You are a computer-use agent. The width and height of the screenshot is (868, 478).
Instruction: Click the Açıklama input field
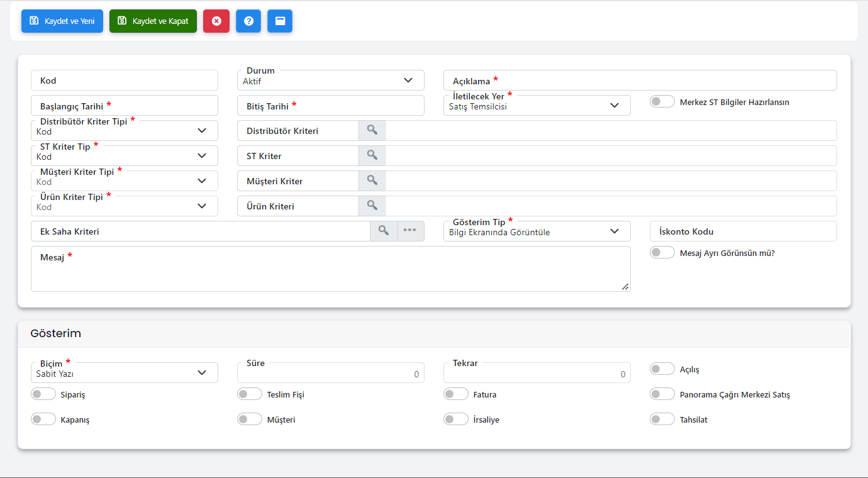tap(640, 81)
